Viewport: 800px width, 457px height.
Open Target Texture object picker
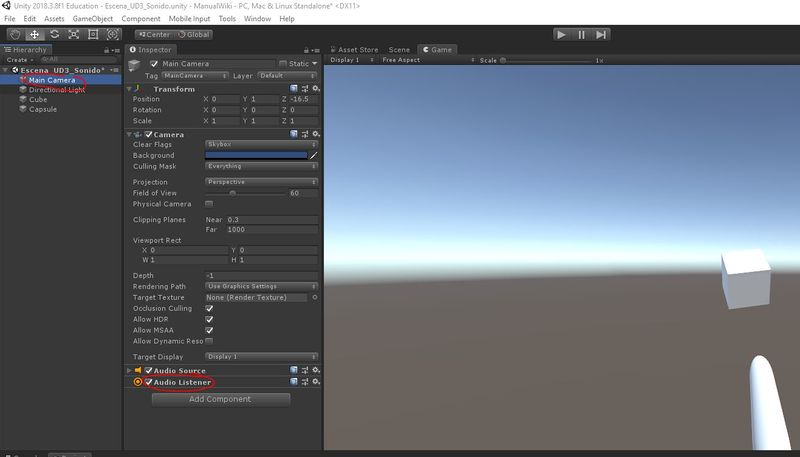coord(315,297)
